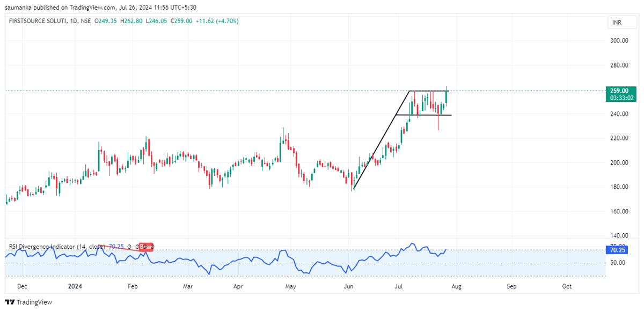This screenshot has height=311, width=644.
Task: Click the 140.00 price axis label
Action: tap(619, 235)
